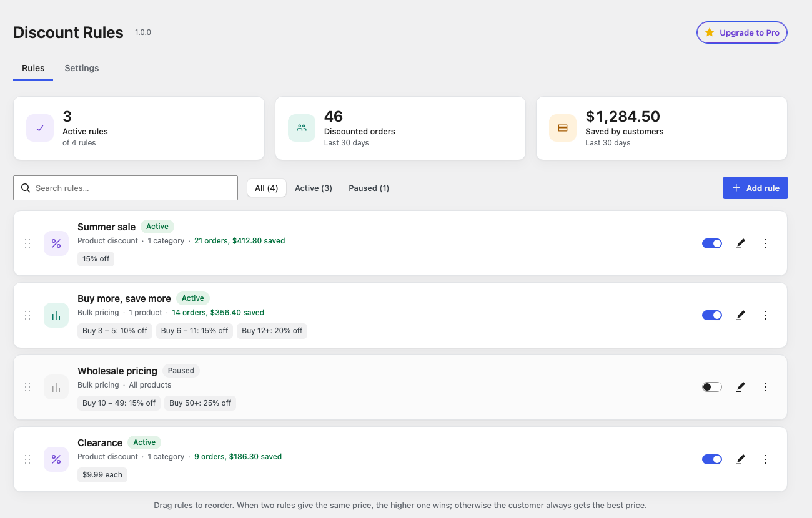Click the "15% off" tag
812x518 pixels.
point(96,259)
